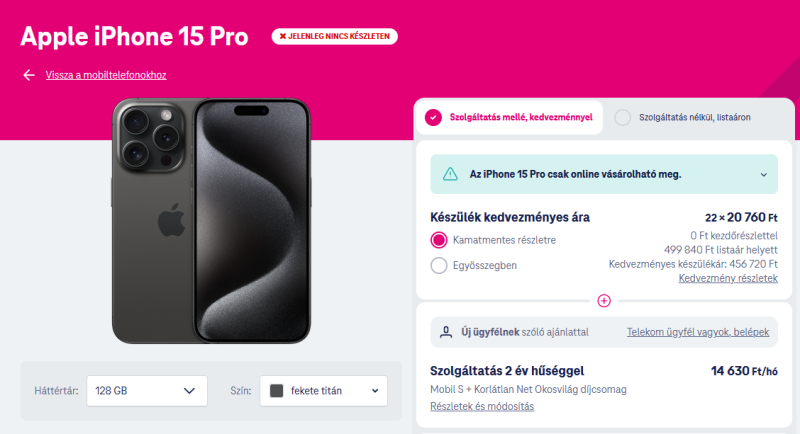Click the red X out-of-stock badge
The image size is (800, 434).
click(x=335, y=36)
